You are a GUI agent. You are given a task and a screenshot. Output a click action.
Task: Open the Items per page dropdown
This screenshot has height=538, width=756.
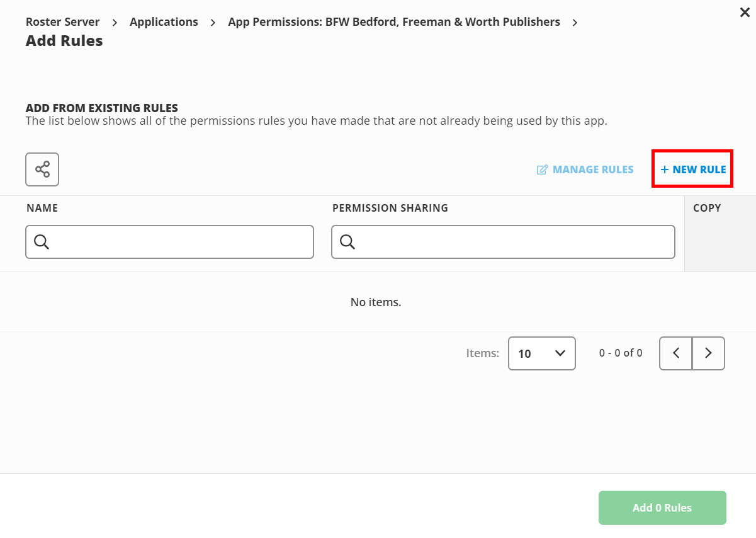point(541,353)
